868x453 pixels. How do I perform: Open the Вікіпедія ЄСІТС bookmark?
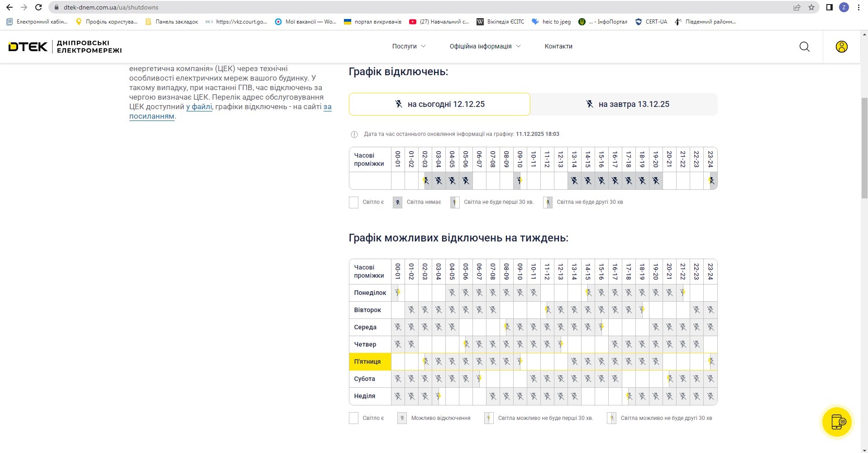coord(500,22)
